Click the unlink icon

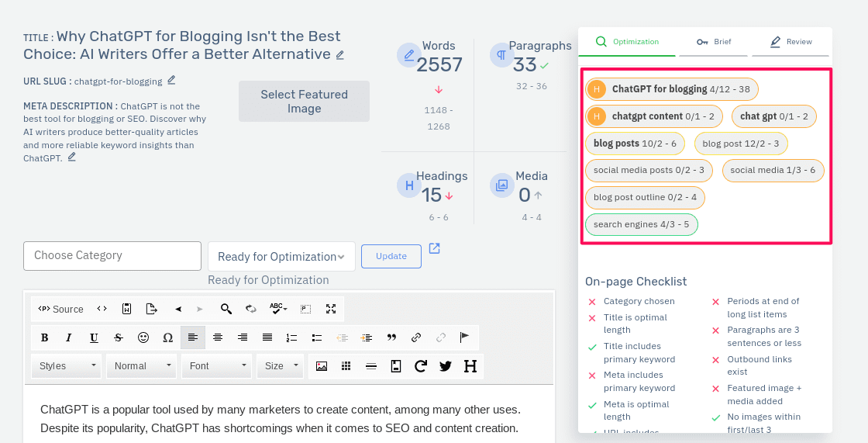441,337
